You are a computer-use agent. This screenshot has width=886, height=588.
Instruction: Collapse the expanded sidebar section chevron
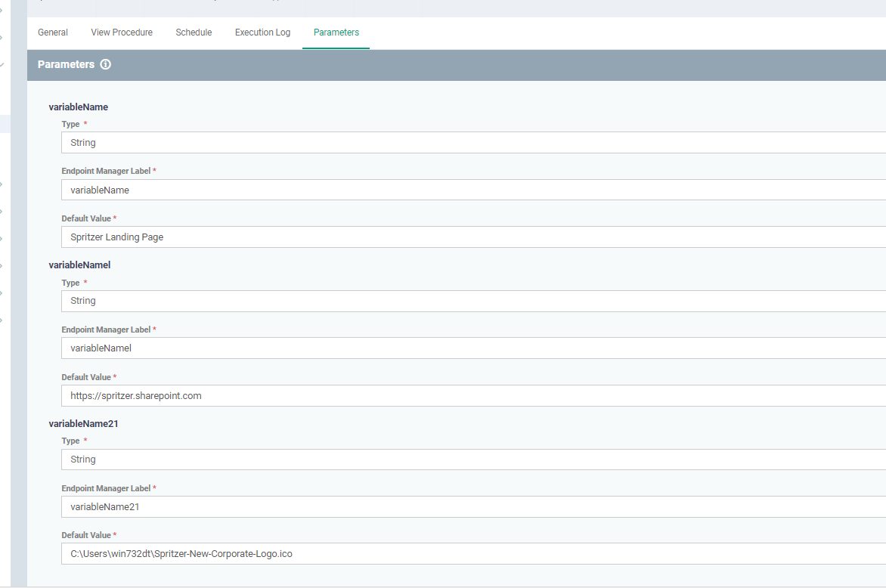click(x=2, y=65)
